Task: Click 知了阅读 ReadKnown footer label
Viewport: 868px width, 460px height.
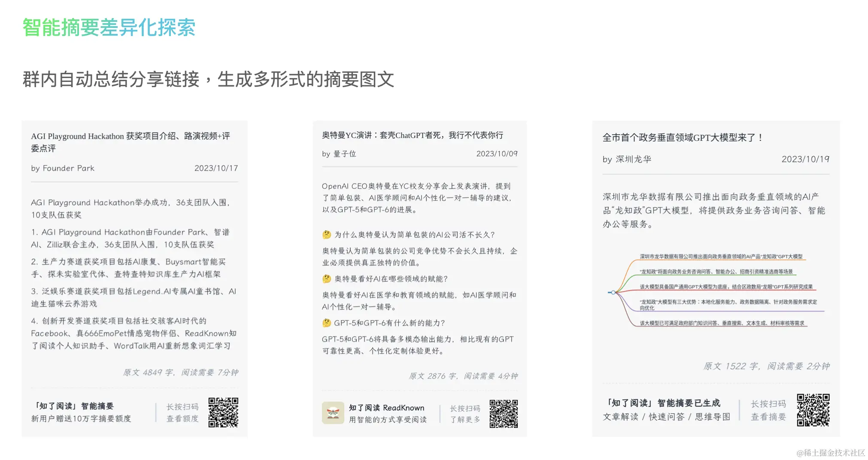Action: tap(386, 408)
